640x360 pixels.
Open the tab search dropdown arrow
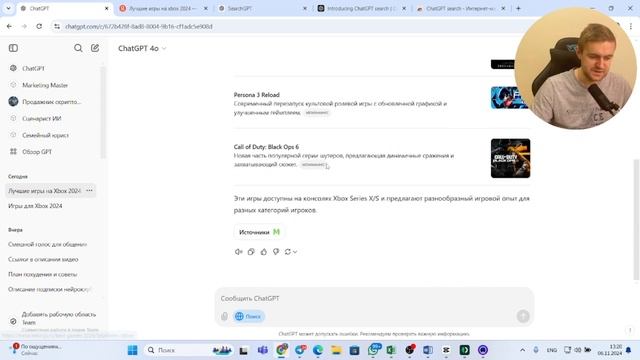point(8,8)
